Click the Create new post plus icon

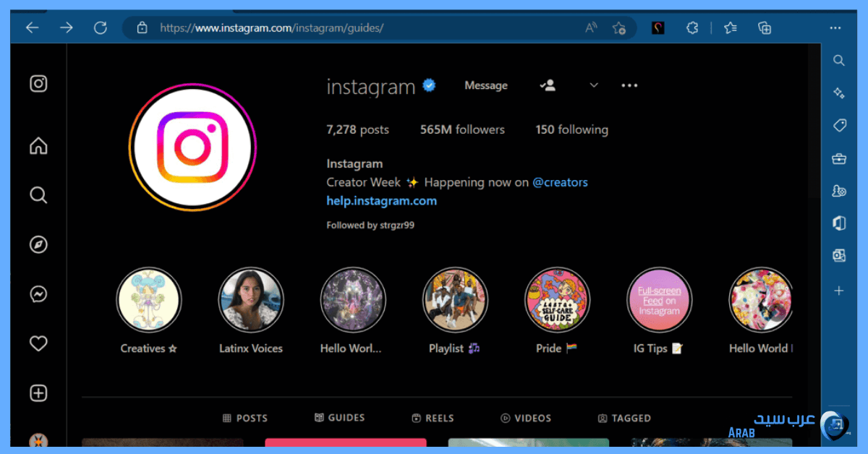(x=38, y=393)
